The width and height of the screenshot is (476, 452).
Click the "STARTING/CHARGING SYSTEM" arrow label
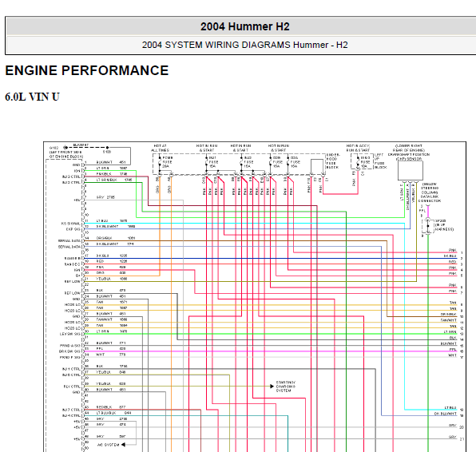[x=286, y=387]
